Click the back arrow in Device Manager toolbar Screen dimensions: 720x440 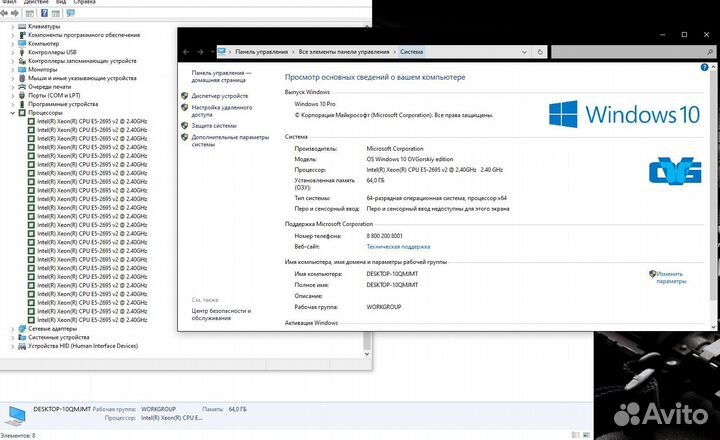pyautogui.click(x=7, y=14)
